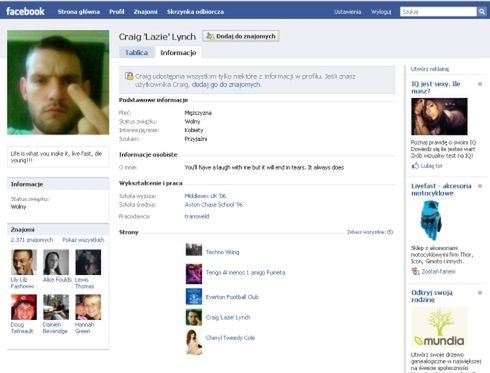The image size is (490, 373).
Task: Open Tengo Al menos 1 amigo page thumbnail
Action: point(194,274)
